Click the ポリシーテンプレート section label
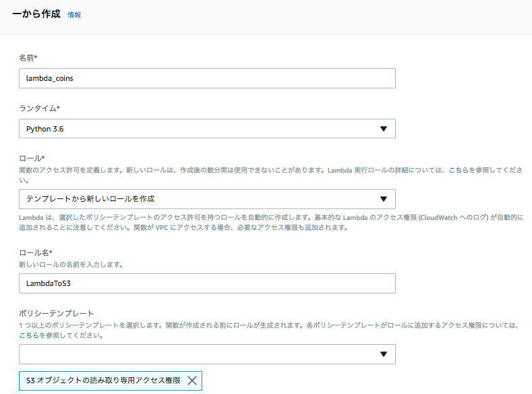 [57, 313]
